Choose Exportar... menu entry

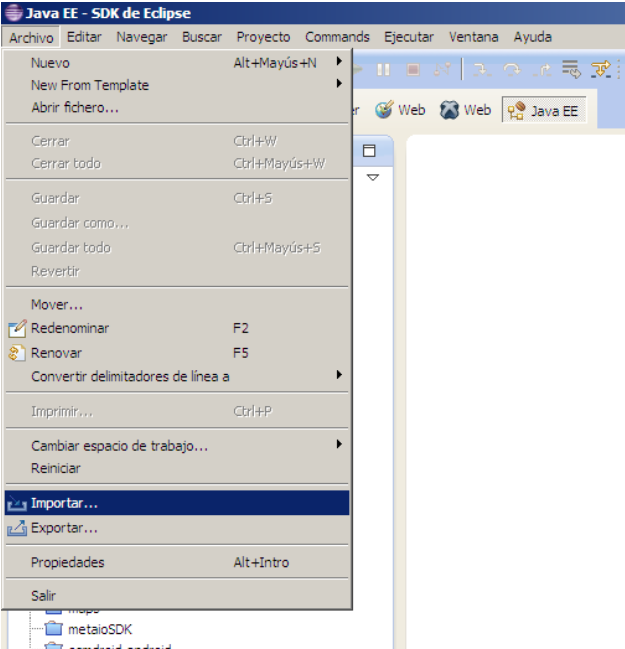[x=177, y=528]
